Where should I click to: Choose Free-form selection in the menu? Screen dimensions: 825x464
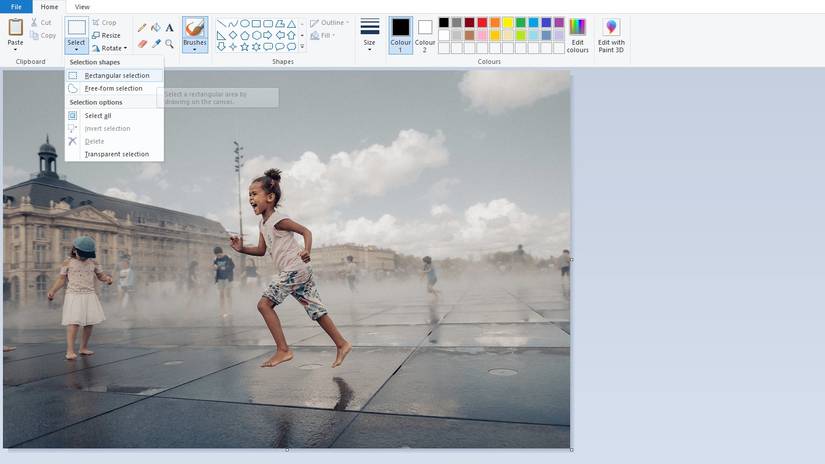click(x=113, y=88)
